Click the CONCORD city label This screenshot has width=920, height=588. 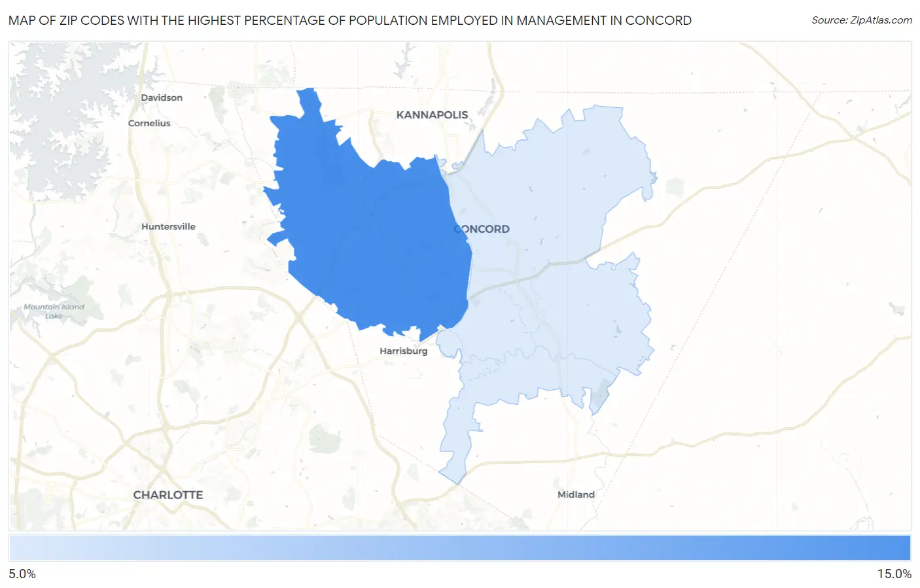482,229
